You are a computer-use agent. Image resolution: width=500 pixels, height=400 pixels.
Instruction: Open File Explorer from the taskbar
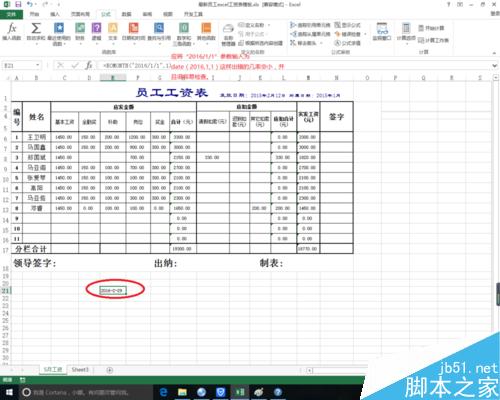[182, 392]
